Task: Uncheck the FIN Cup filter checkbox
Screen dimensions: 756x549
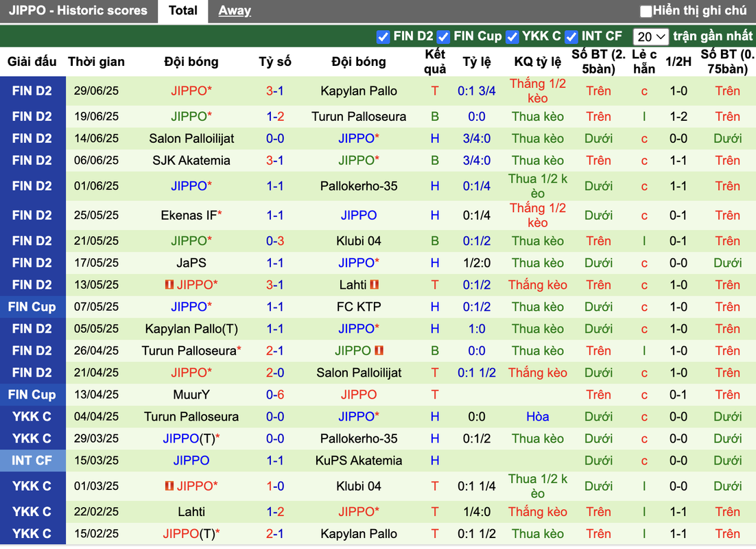Action: (443, 36)
